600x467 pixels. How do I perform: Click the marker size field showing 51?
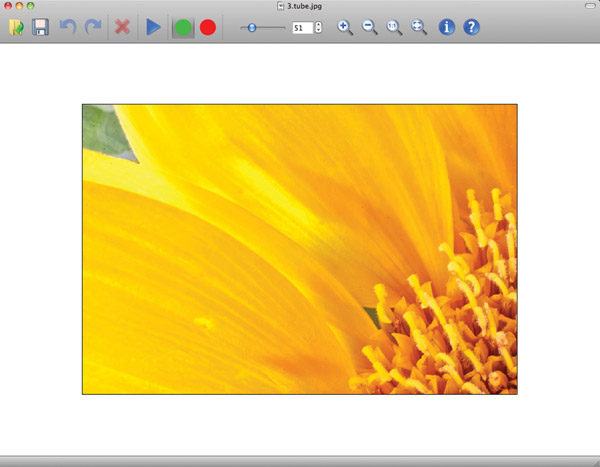[303, 28]
